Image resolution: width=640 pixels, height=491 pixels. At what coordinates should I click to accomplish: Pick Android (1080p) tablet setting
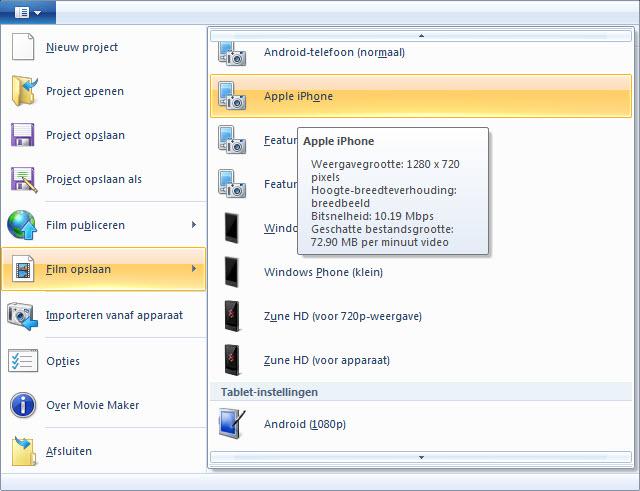304,424
